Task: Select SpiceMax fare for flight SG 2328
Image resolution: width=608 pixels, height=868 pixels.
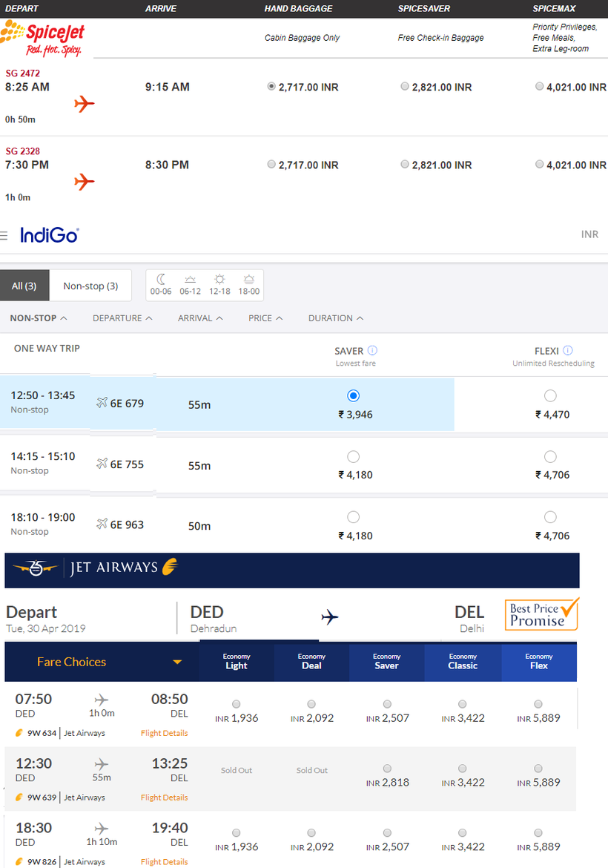Action: (539, 164)
